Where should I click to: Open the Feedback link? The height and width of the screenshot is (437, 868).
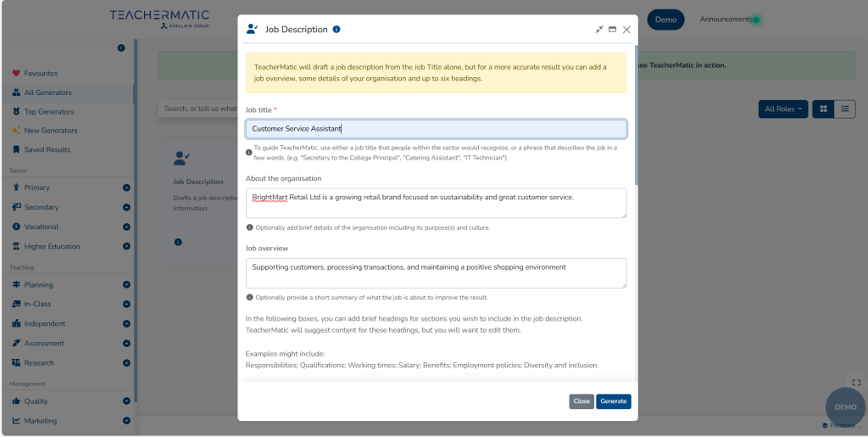click(842, 425)
